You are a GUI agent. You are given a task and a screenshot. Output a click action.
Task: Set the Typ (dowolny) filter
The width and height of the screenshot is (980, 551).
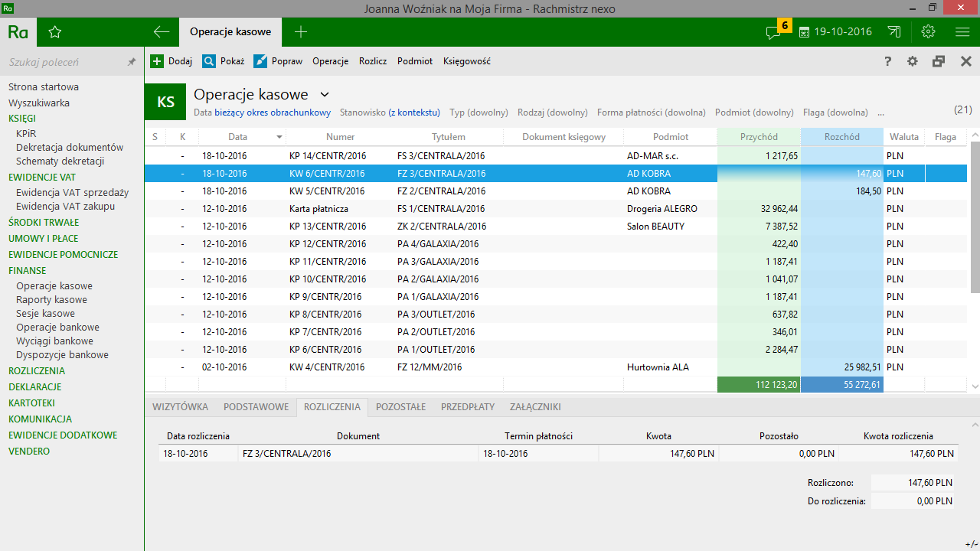[479, 112]
